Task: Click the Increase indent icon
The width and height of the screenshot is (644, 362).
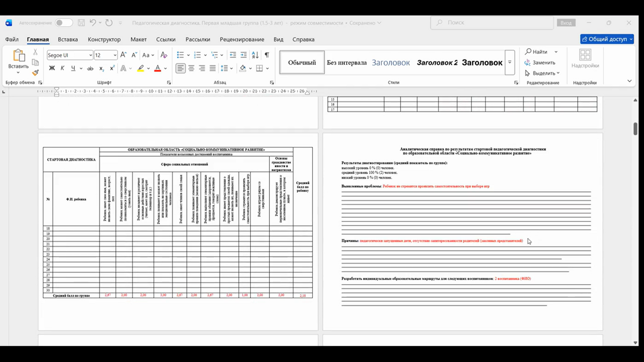Action: pos(244,55)
